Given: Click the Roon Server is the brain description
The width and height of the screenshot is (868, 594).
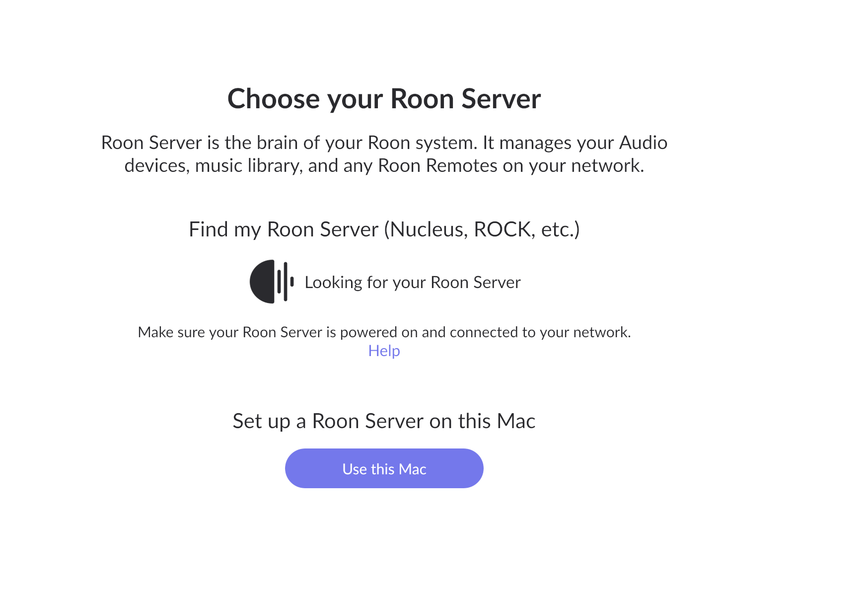Looking at the screenshot, I should (x=384, y=154).
